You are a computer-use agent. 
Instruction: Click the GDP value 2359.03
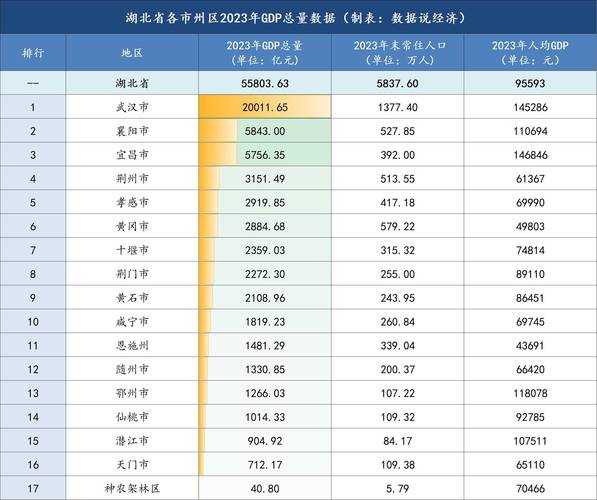tap(265, 251)
